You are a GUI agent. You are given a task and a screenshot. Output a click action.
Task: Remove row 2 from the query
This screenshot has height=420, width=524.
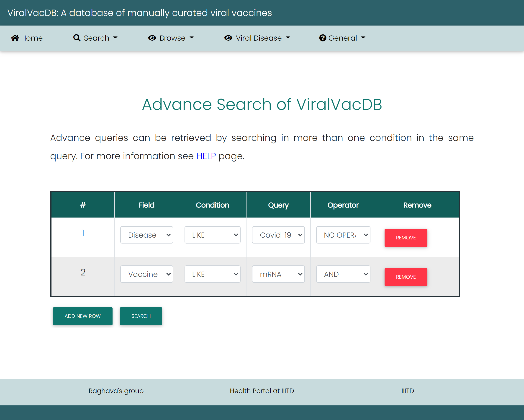point(406,277)
